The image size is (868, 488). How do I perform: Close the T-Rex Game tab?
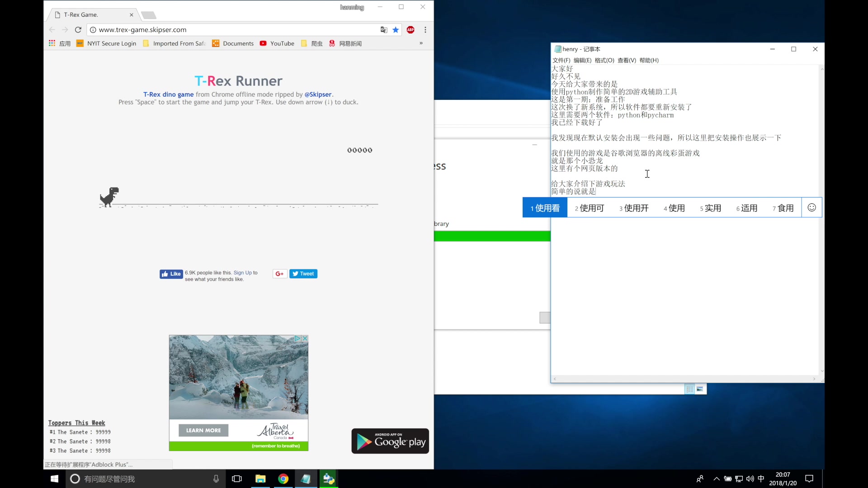pyautogui.click(x=132, y=15)
